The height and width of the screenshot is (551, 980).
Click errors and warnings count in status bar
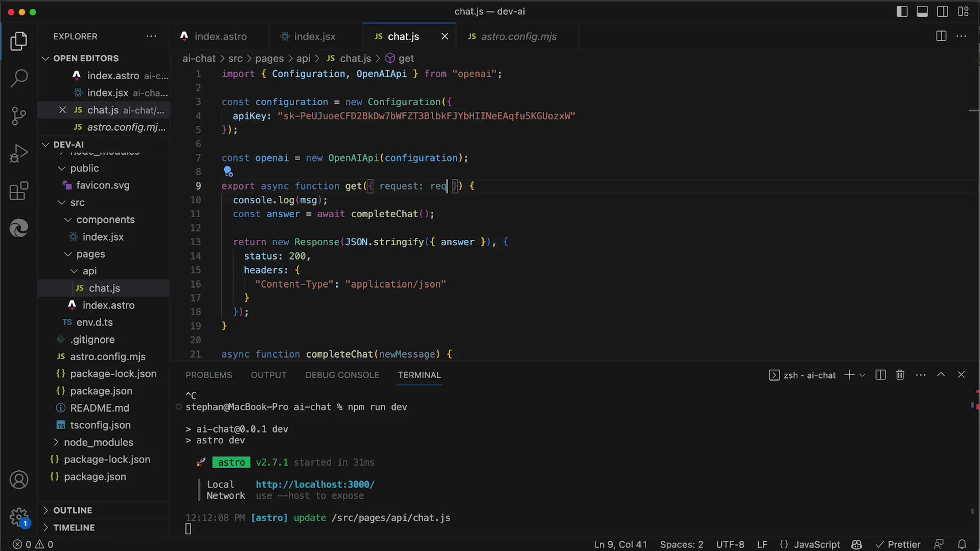(33, 544)
